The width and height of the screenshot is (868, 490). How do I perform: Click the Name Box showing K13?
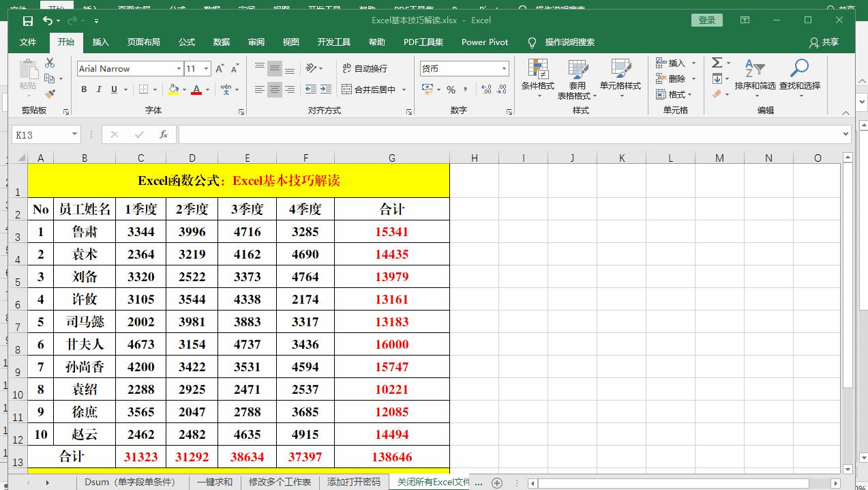tap(41, 134)
